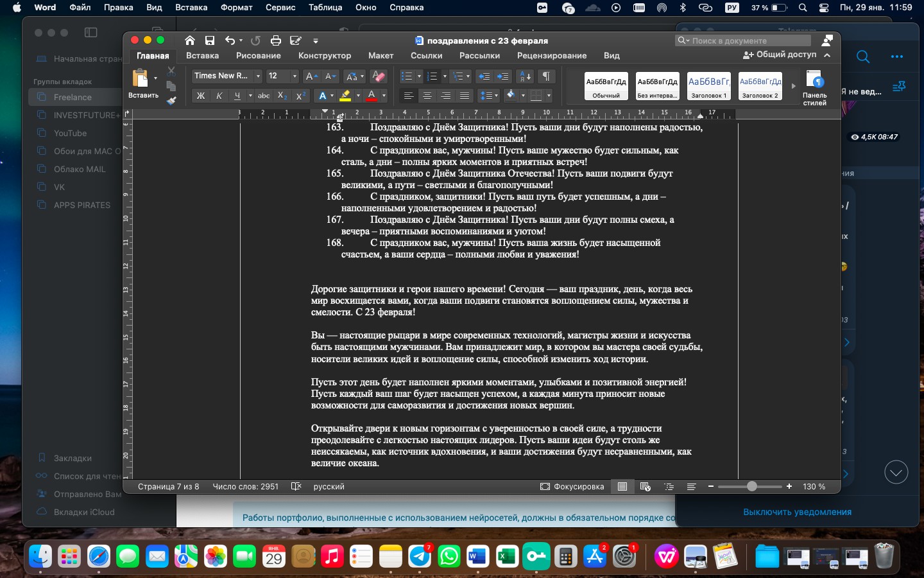924x578 pixels.
Task: Increase the paragraph indent
Action: pyautogui.click(x=504, y=76)
